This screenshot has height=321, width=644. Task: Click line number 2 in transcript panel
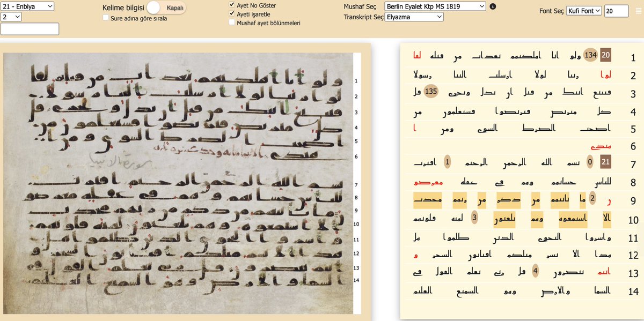(x=633, y=76)
